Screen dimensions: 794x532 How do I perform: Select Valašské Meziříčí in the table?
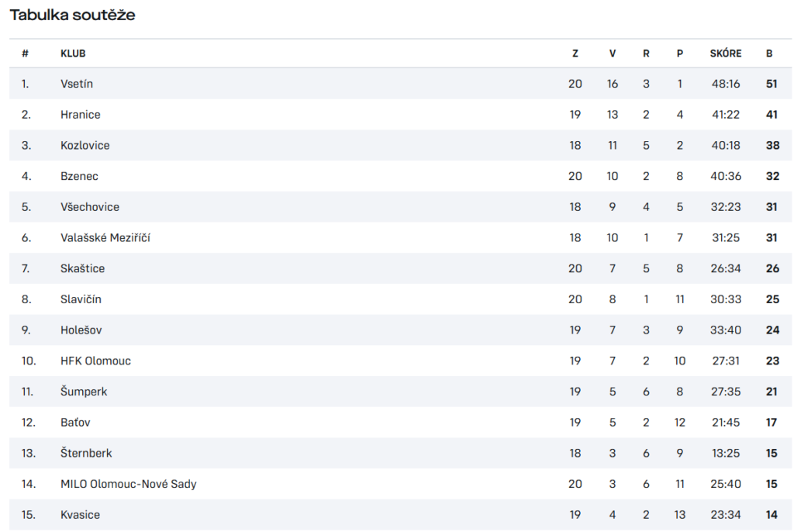click(105, 237)
